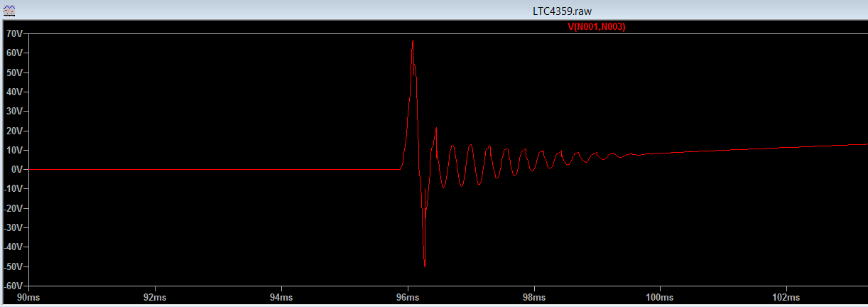This screenshot has width=868, height=307.
Task: Click the -60V vertical axis label
Action: coord(14,286)
